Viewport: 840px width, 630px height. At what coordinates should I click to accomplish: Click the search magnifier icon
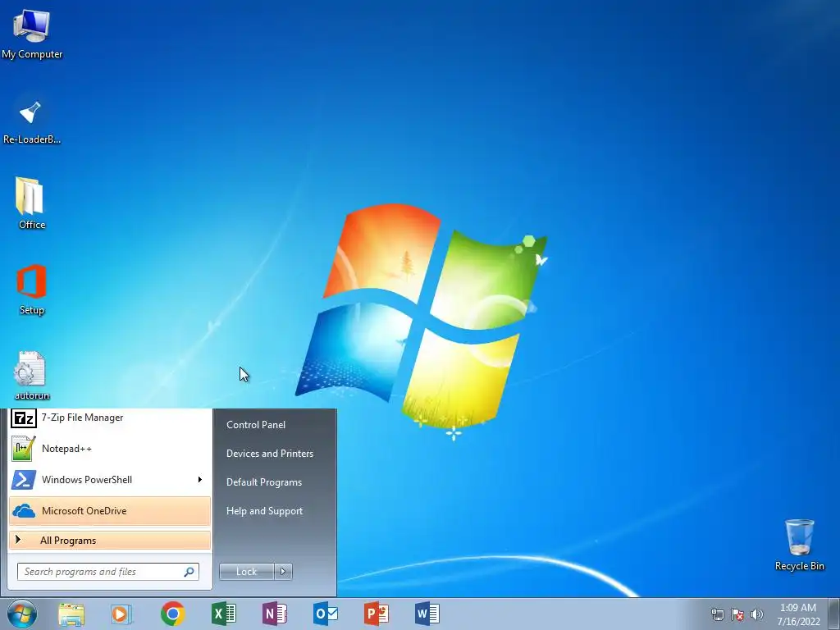pos(189,572)
